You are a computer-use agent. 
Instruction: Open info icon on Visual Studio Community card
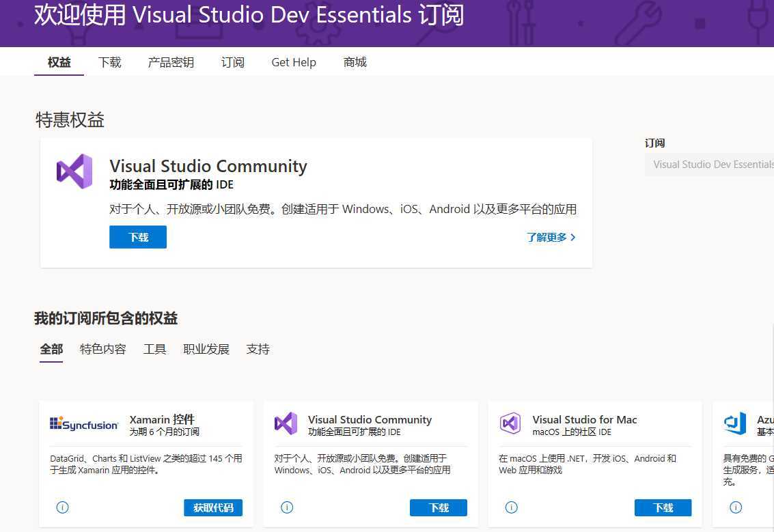click(287, 507)
